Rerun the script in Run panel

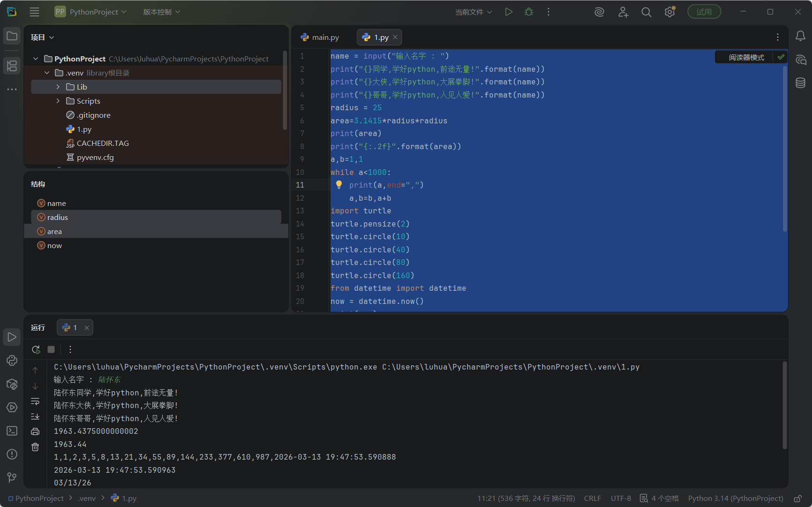36,349
